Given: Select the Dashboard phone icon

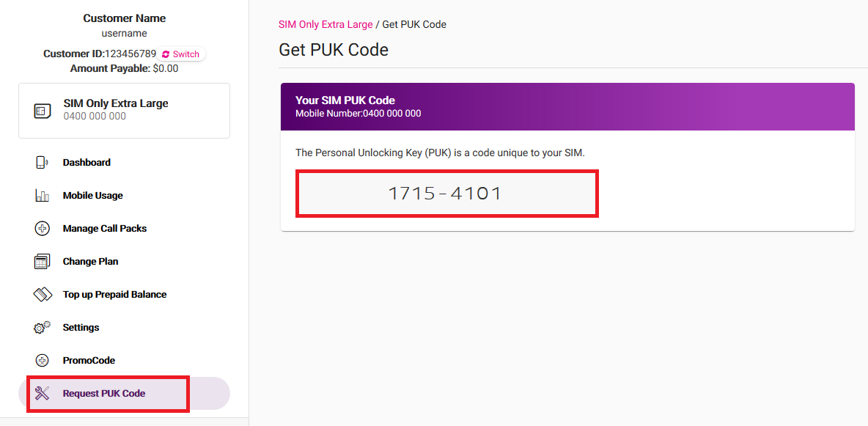Looking at the screenshot, I should coord(43,162).
